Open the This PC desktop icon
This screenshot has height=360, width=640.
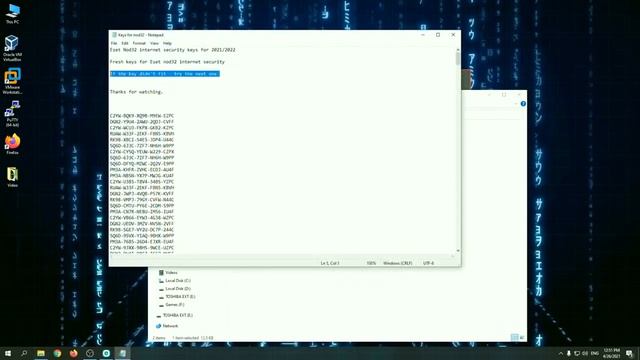pyautogui.click(x=12, y=13)
